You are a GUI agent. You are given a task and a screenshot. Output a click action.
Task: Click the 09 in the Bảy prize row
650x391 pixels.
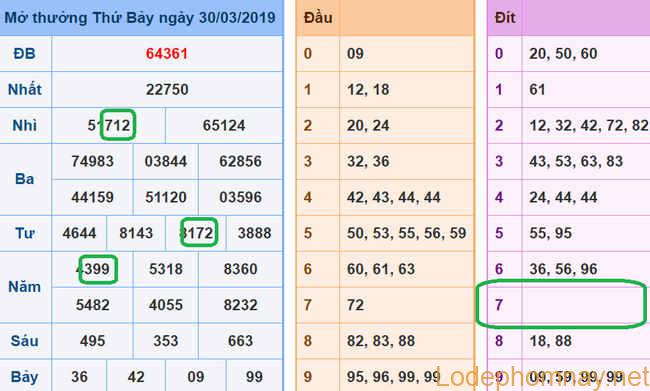196,377
